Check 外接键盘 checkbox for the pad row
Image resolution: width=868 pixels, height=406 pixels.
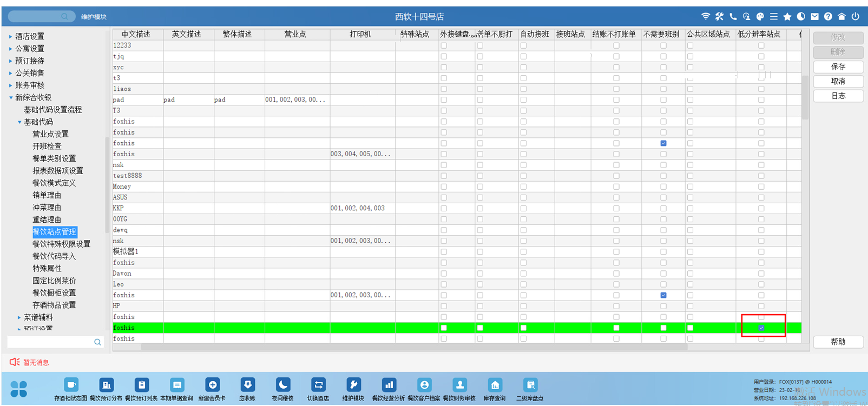444,100
